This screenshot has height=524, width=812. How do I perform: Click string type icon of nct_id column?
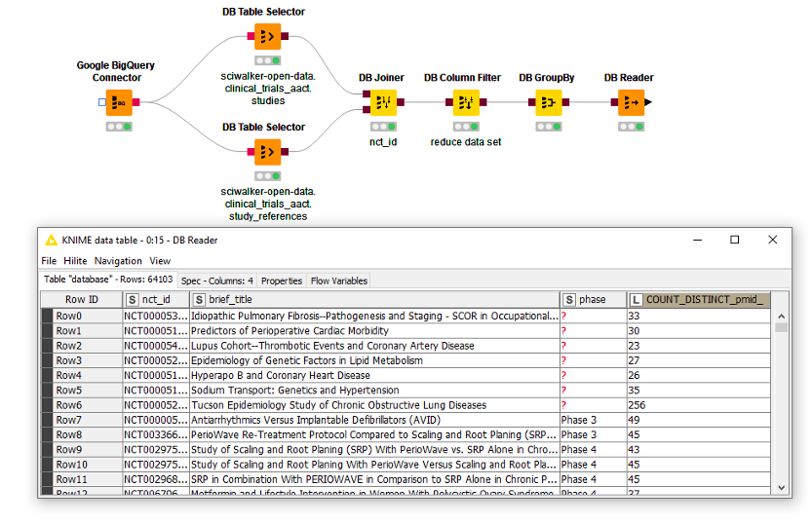pos(132,300)
